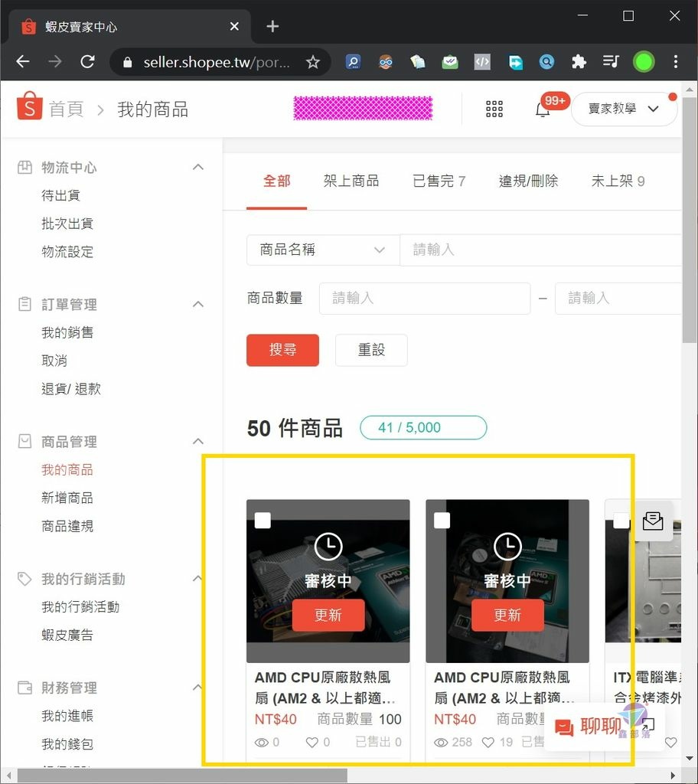Open the 商品名稱 search type dropdown
The height and width of the screenshot is (784, 698).
click(x=323, y=250)
